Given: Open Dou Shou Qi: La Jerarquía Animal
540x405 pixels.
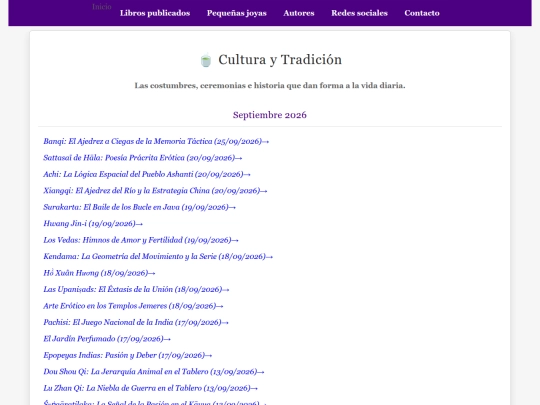Looking at the screenshot, I should (x=154, y=372).
